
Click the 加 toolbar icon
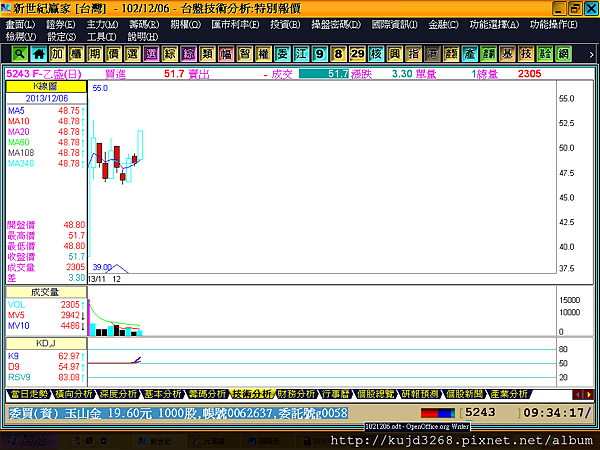point(57,54)
